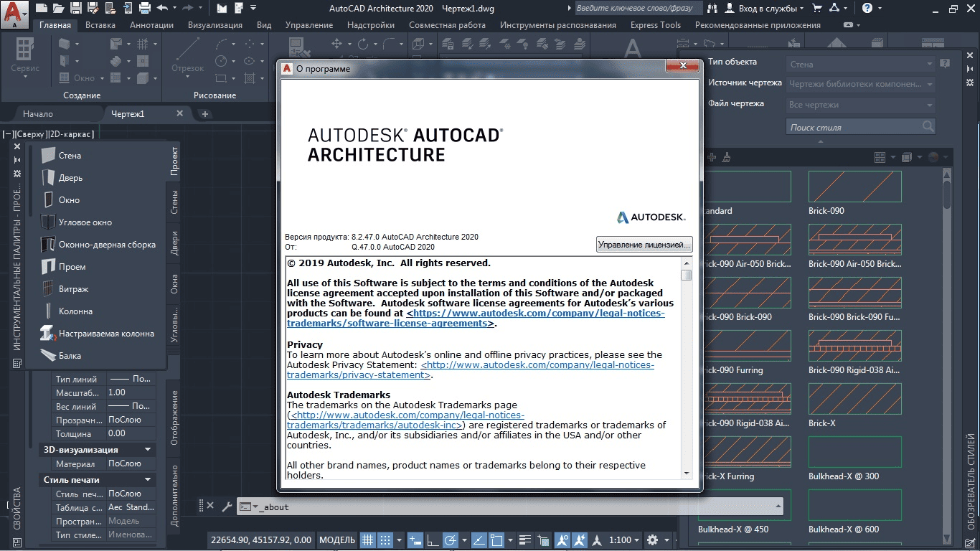980x551 pixels.
Task: Create a new drawing from quick access toolbar
Action: tap(42, 9)
